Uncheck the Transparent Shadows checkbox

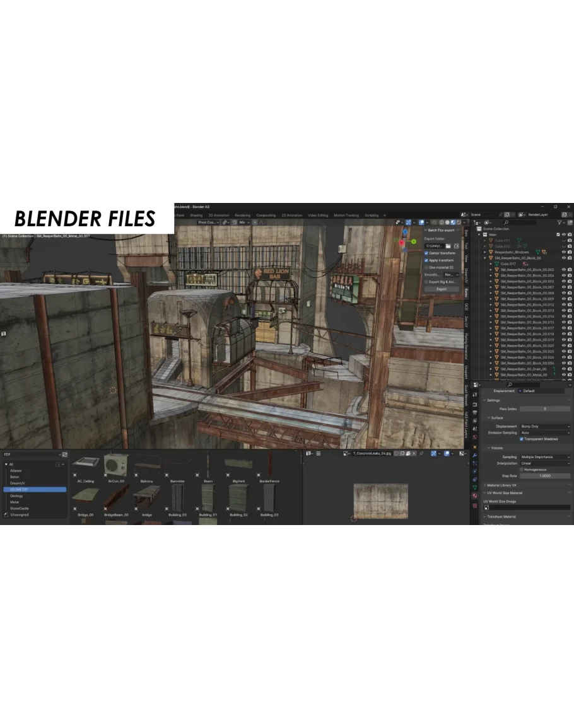[521, 439]
